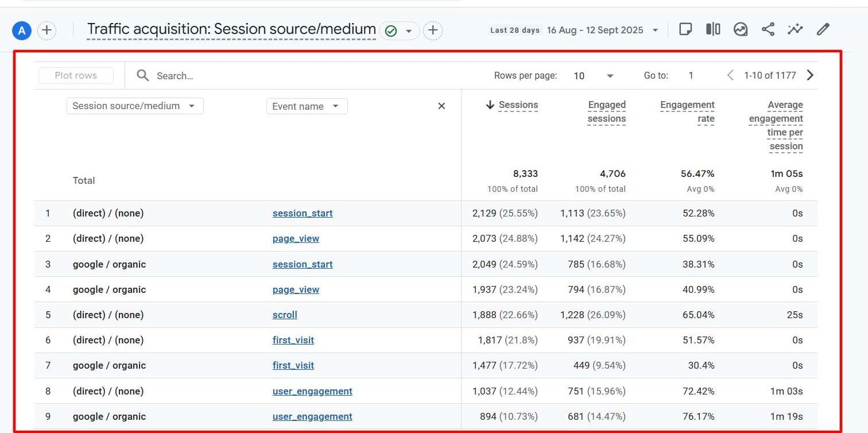Click the 1-10 of 1177 text
The width and height of the screenshot is (868, 433).
(x=770, y=75)
